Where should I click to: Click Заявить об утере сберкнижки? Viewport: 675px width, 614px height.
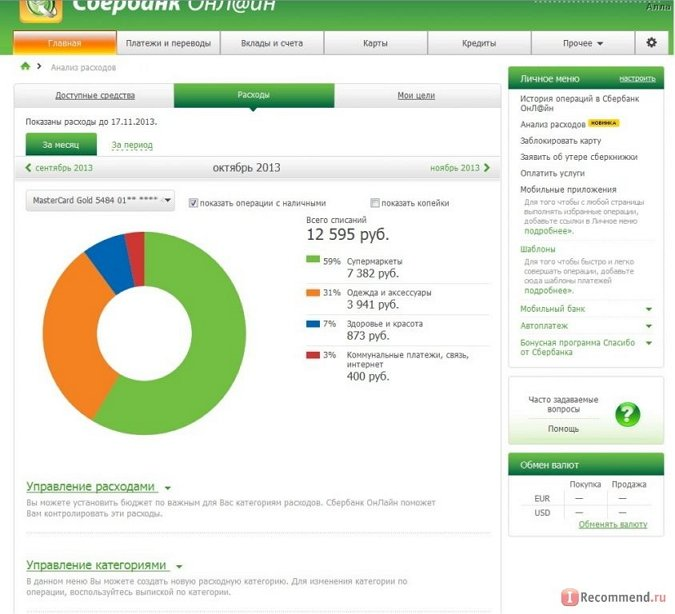[x=579, y=157]
